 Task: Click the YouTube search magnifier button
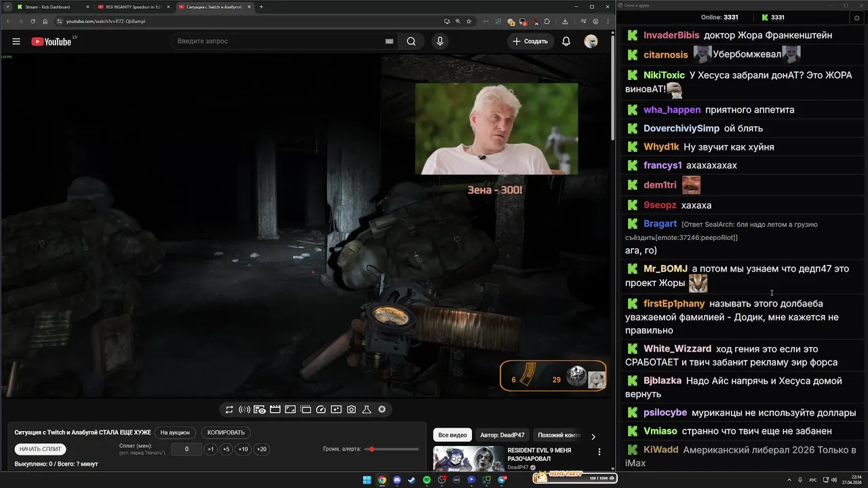pyautogui.click(x=411, y=41)
